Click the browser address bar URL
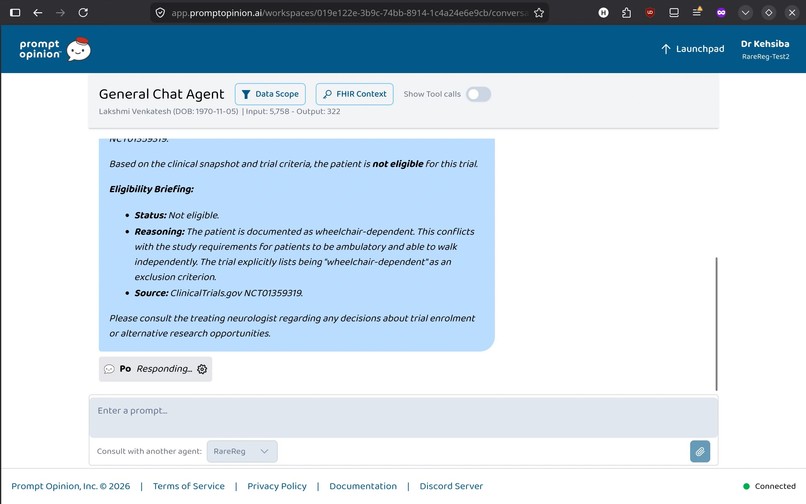The width and height of the screenshot is (806, 504). [x=350, y=13]
